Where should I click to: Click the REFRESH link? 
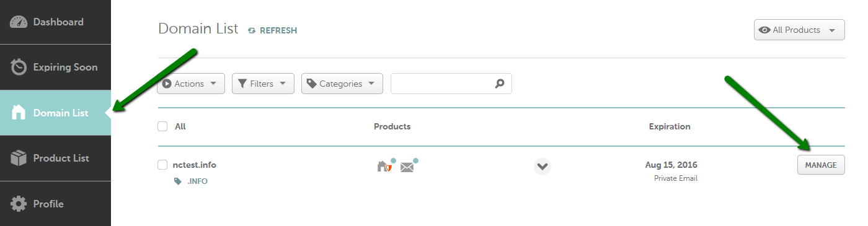[272, 30]
